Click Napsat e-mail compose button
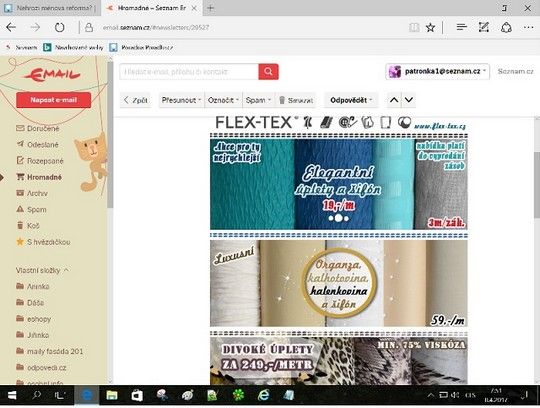The width and height of the screenshot is (540, 408). pyautogui.click(x=53, y=100)
